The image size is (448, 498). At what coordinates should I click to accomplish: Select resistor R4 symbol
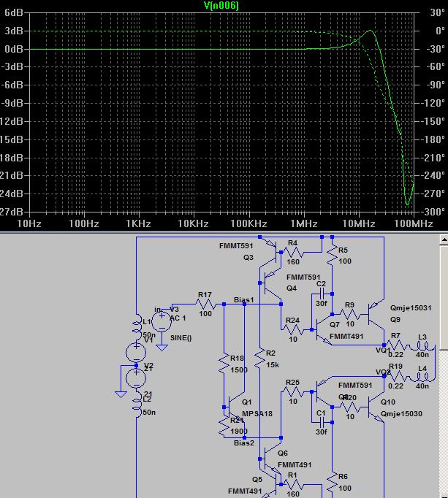click(294, 253)
